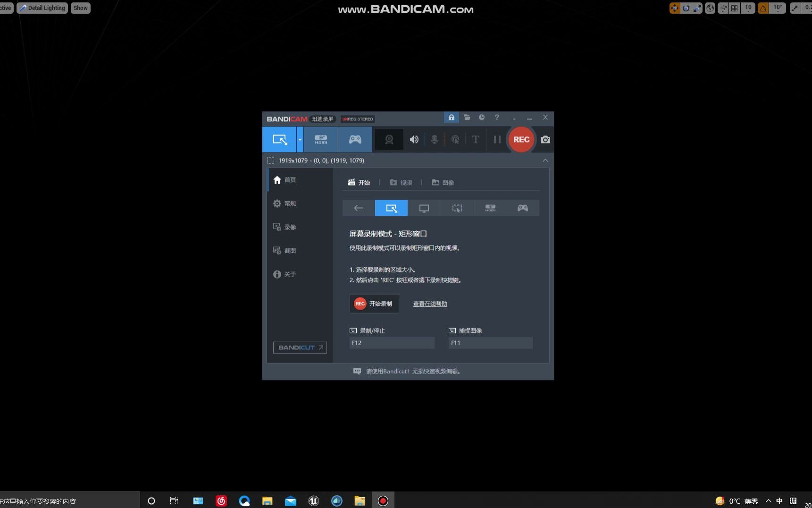Click the F11 capture image hotkey field
Viewport: 812px width, 508px height.
click(x=490, y=343)
